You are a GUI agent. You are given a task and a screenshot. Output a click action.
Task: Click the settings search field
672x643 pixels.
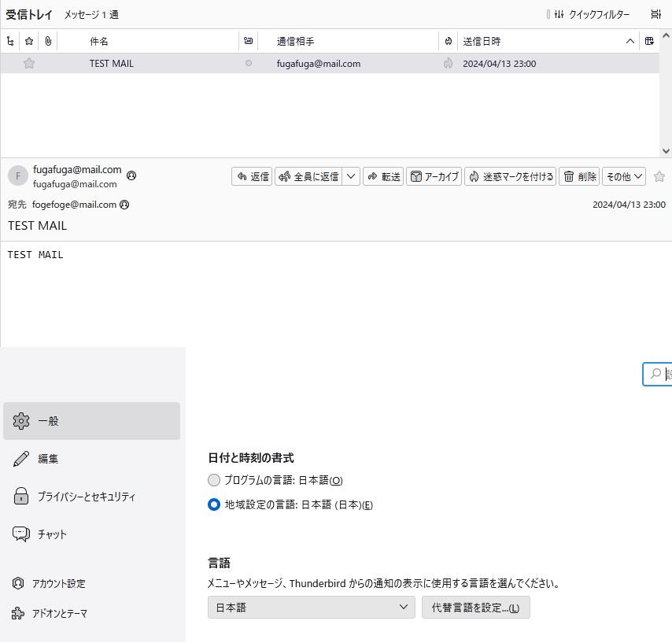[x=661, y=374]
